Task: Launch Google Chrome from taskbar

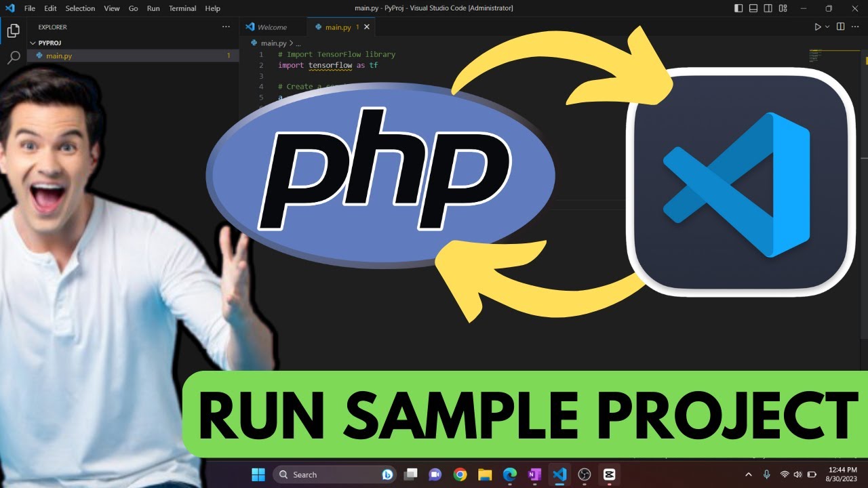Action: point(460,474)
